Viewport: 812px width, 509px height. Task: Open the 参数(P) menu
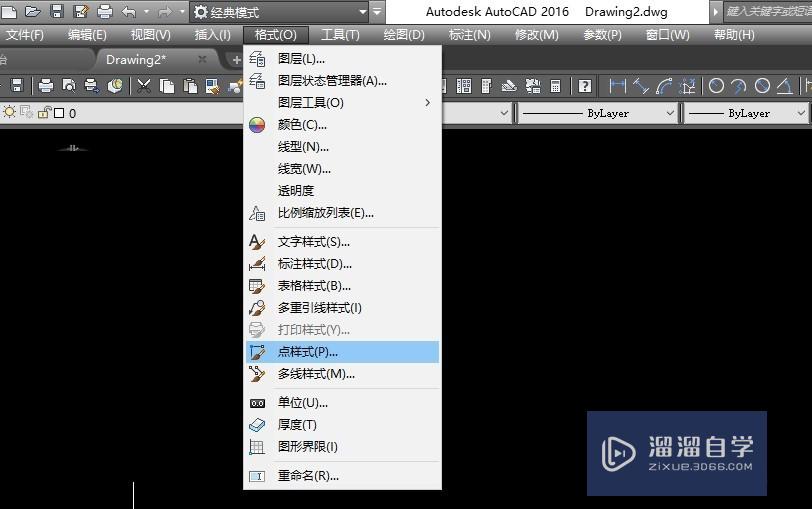[602, 35]
